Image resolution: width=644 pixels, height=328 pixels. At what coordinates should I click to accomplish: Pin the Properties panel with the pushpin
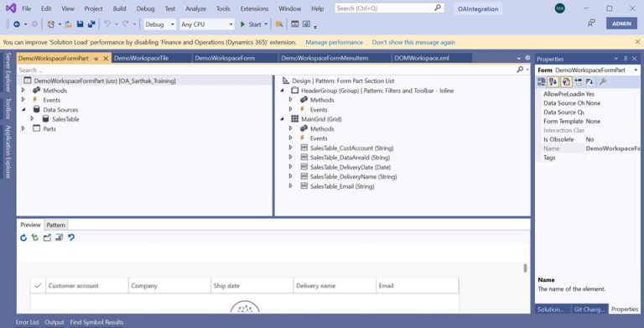point(626,59)
